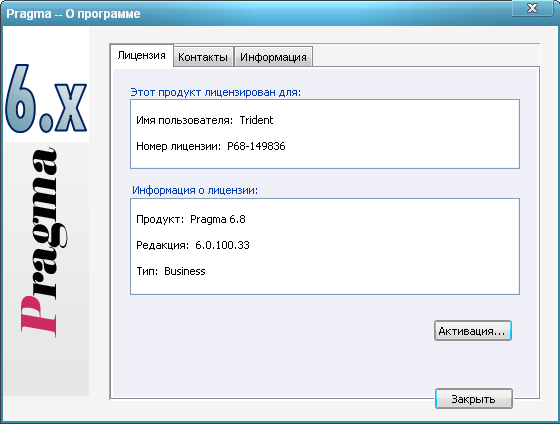
Task: Click the label Редакция:
Action: coord(162,245)
